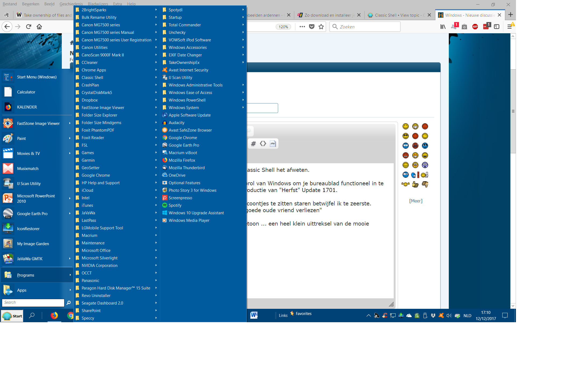This screenshot has width=588, height=377.
Task: Open Windows 10 Upgrade Assistant entry
Action: (203, 213)
